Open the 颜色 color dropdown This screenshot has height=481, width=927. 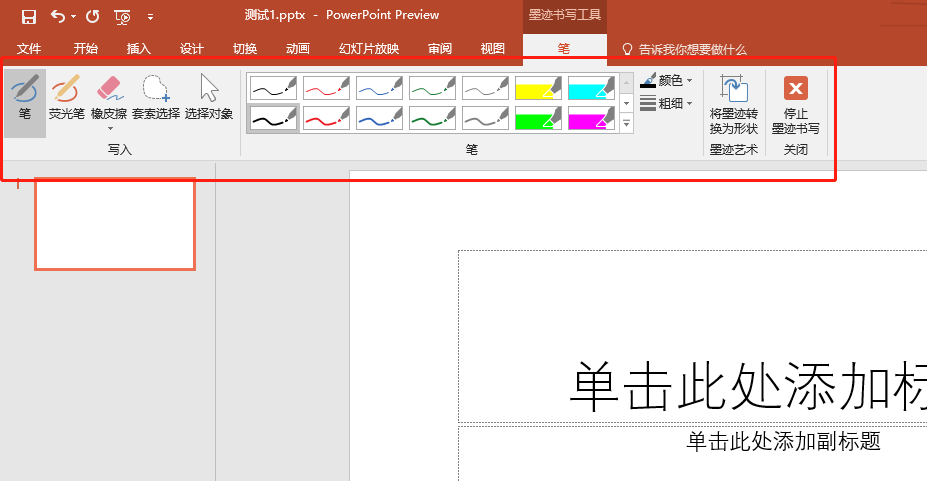666,80
